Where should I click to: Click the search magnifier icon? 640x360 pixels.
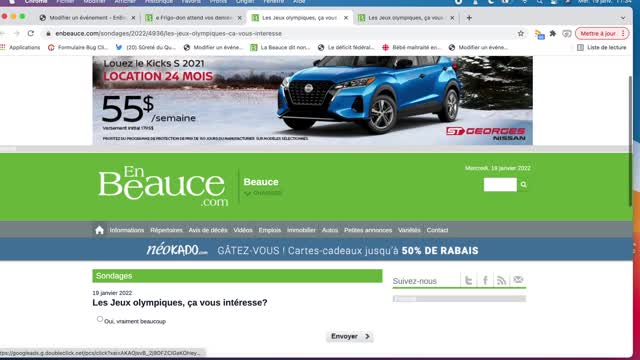point(524,185)
